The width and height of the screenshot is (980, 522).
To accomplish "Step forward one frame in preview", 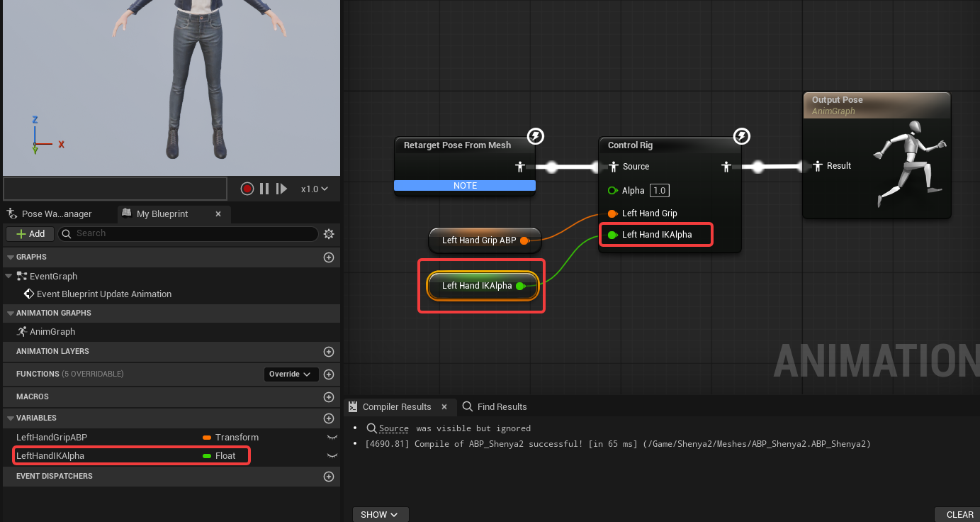I will [x=282, y=189].
